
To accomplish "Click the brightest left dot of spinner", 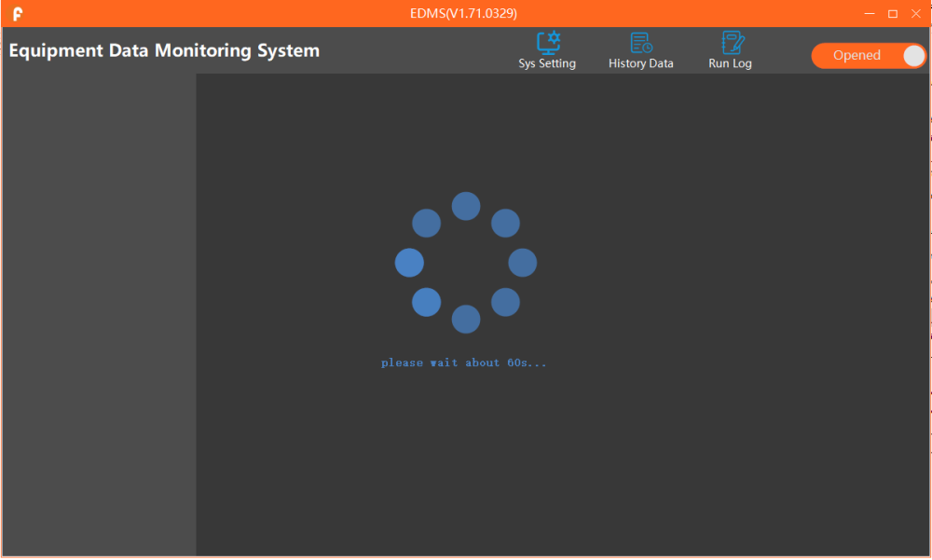I will click(409, 263).
